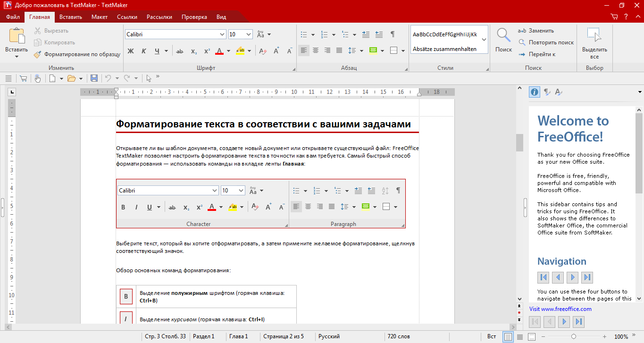Open the paragraph styles sidebar icon
This screenshot has height=343, width=644.
click(x=547, y=92)
